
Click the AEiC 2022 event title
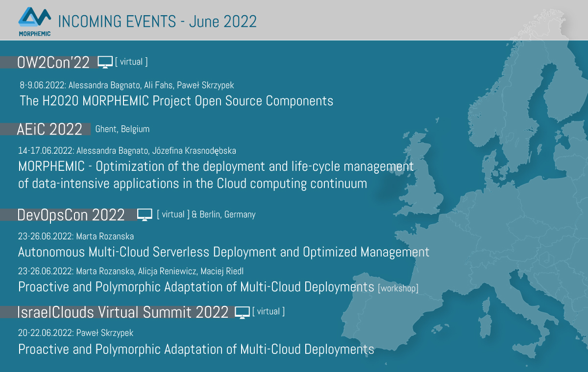49,129
